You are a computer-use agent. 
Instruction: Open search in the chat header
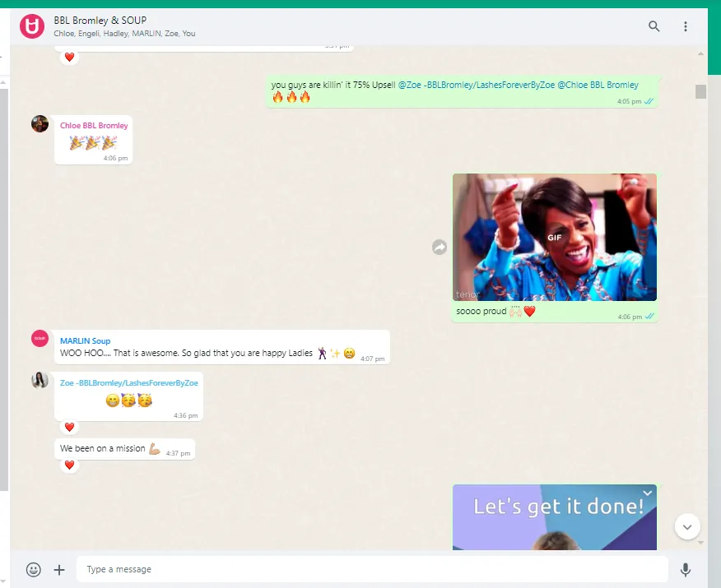[x=654, y=26]
